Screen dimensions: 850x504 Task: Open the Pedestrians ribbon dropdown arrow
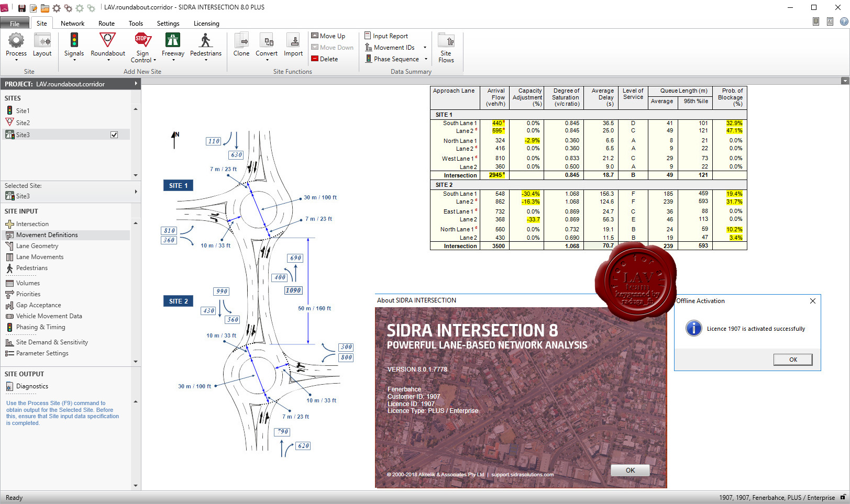206,60
